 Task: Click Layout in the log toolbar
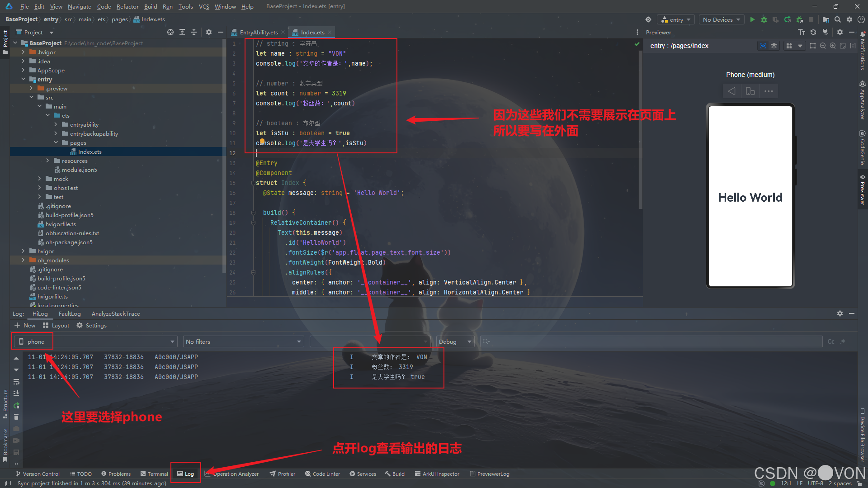pos(56,325)
